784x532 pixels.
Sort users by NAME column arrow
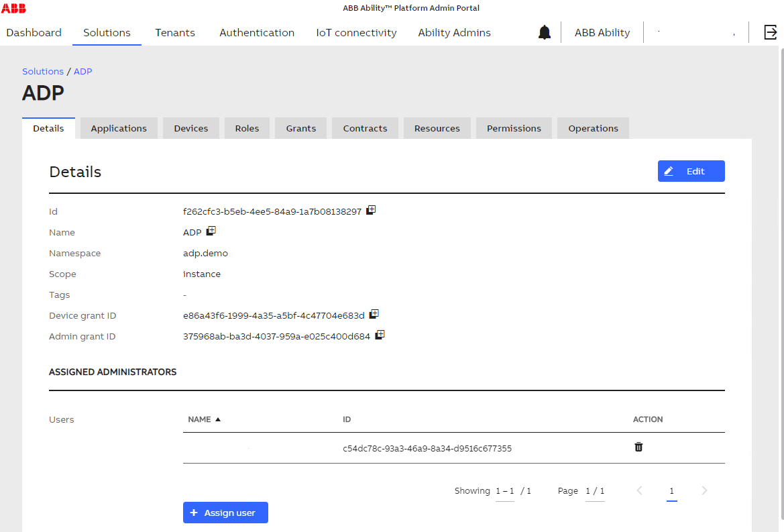pos(218,419)
